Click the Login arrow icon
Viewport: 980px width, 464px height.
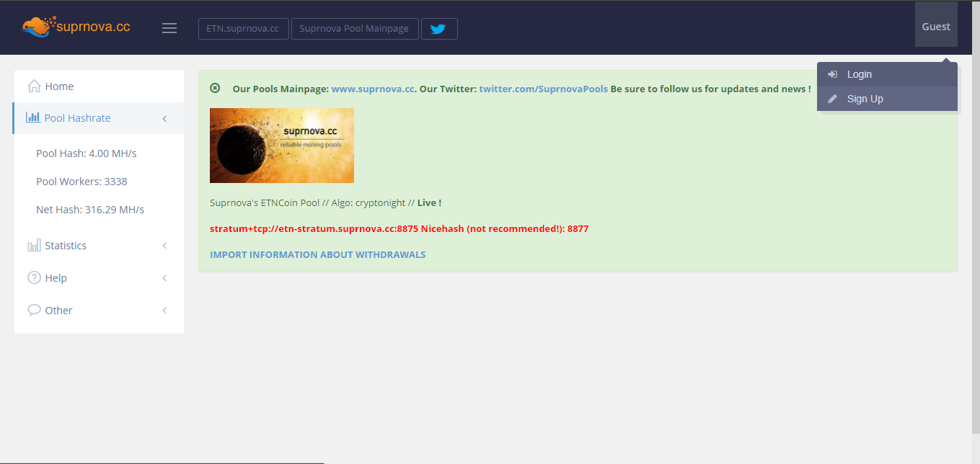point(832,74)
